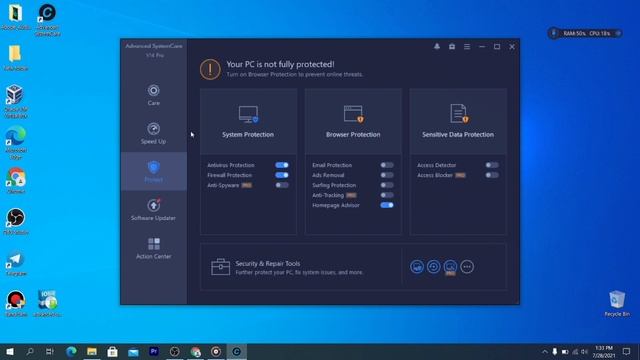Switch to Chrome in taskbar
Screen dimensions: 640x360
(195, 351)
